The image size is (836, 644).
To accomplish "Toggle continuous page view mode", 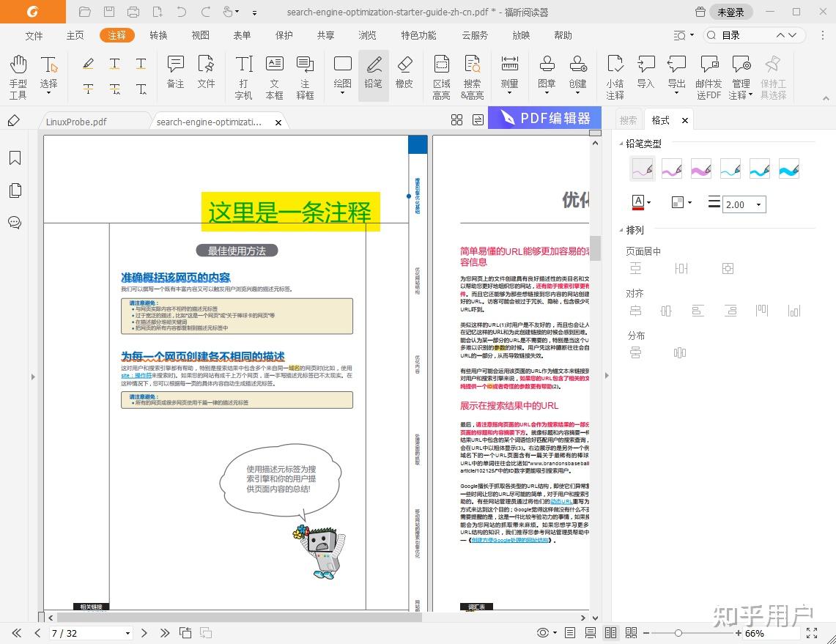I will (x=591, y=633).
